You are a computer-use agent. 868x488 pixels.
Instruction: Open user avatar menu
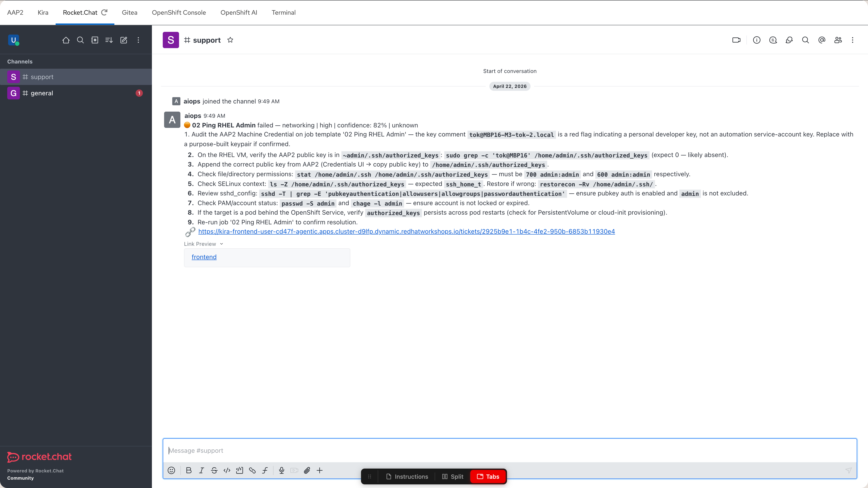point(14,40)
